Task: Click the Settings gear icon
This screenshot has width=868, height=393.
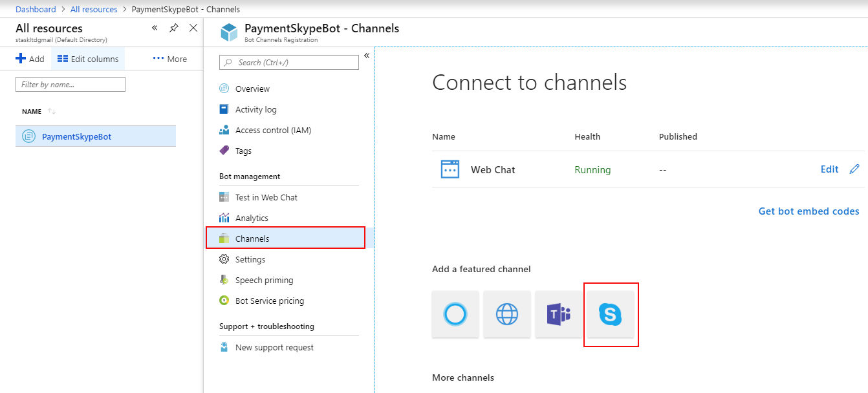Action: 224,259
